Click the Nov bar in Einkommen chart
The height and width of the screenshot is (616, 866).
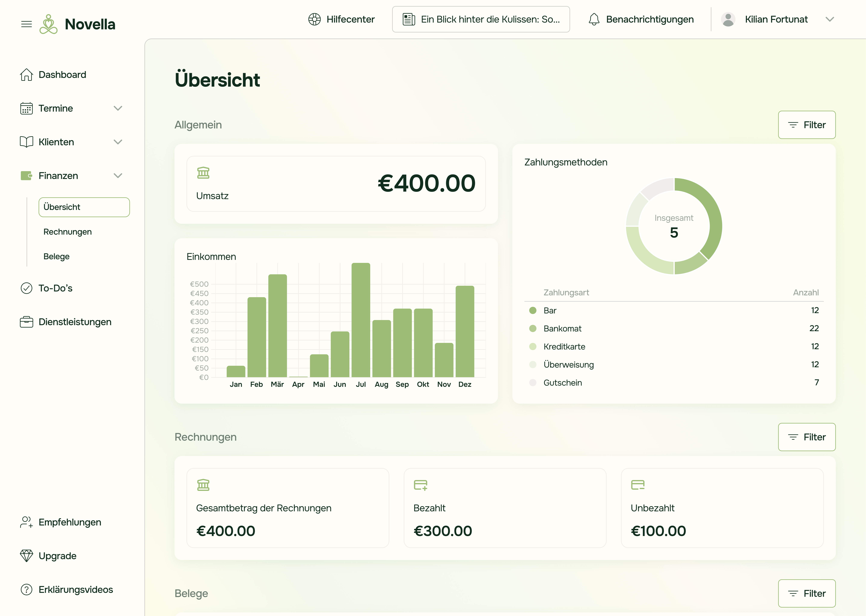[x=444, y=360]
